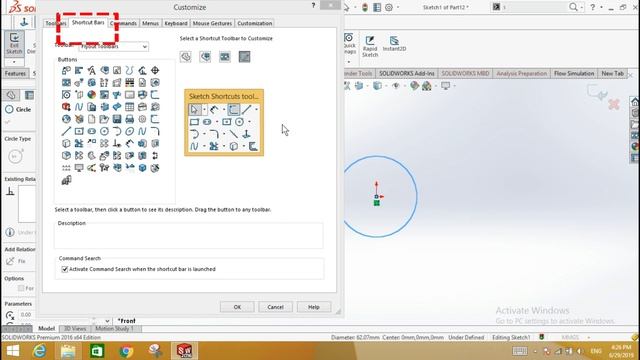Open the search magnifier dropdown arrow
Image resolution: width=640 pixels, height=360 pixels.
(x=582, y=7)
